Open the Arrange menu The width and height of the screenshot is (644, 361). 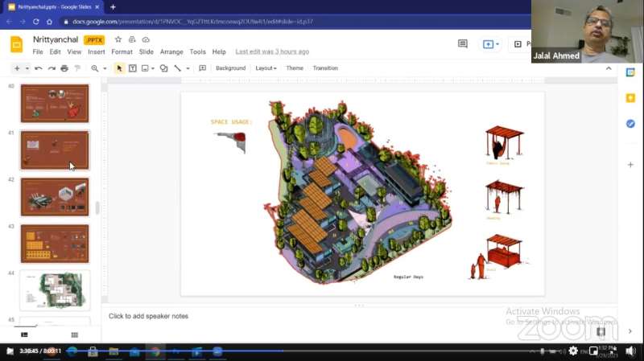(171, 51)
